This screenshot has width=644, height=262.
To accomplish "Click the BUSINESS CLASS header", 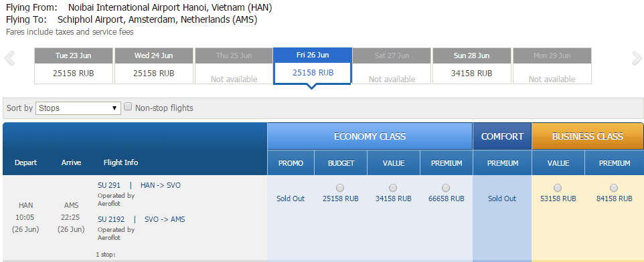I will (587, 136).
